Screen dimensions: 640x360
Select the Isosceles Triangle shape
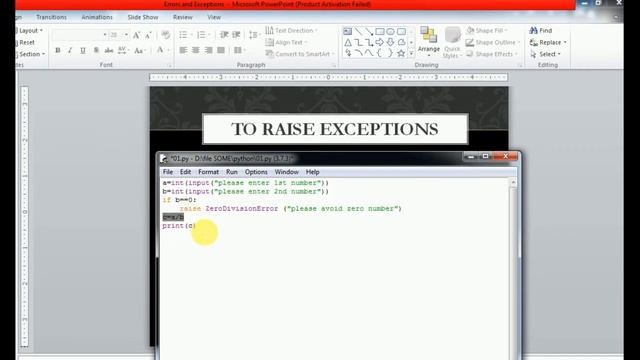pyautogui.click(x=348, y=42)
